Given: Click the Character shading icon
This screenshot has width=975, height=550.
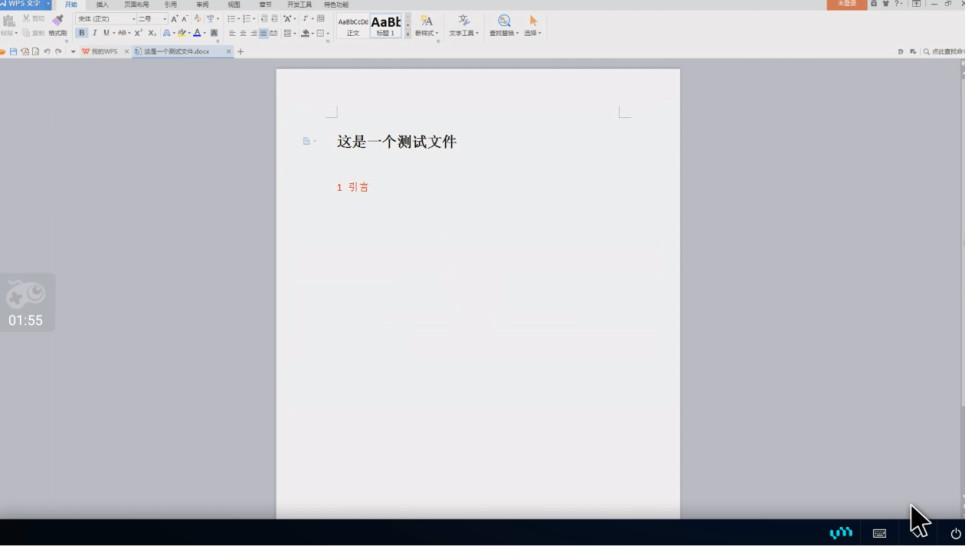Looking at the screenshot, I should pyautogui.click(x=214, y=33).
